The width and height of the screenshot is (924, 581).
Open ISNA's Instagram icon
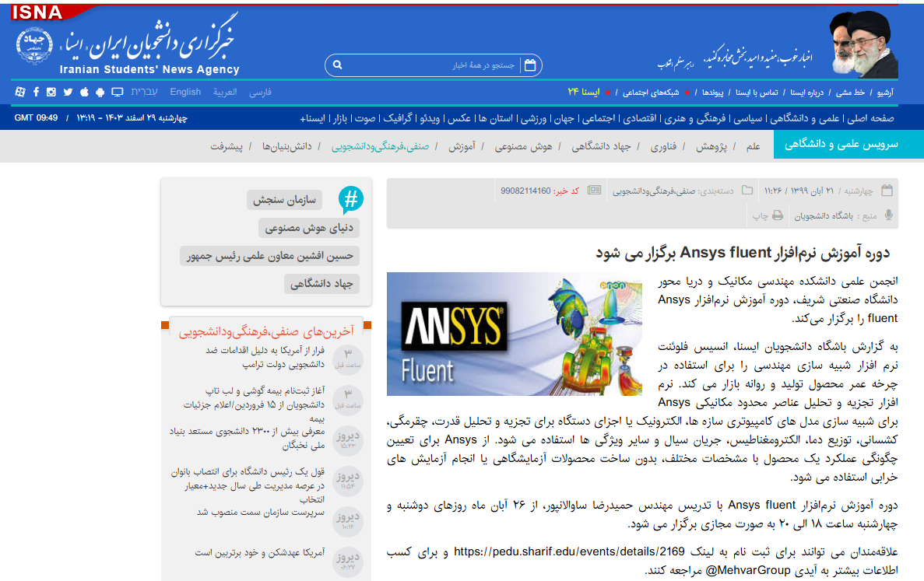(x=51, y=92)
